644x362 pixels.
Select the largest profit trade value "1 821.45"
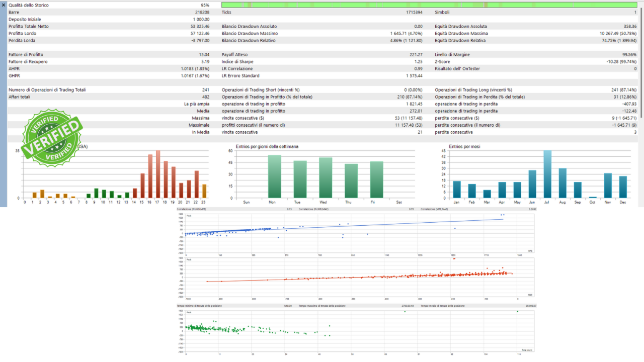[414, 104]
